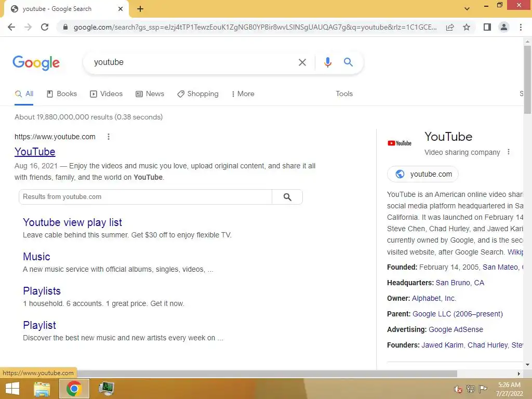Open the search Tools options
The width and height of the screenshot is (532, 399).
click(x=344, y=94)
